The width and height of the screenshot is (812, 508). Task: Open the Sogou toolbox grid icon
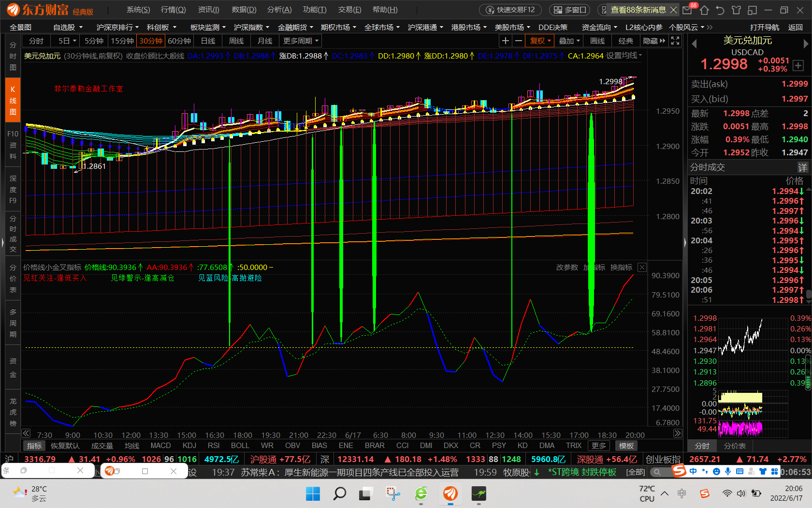point(775,471)
